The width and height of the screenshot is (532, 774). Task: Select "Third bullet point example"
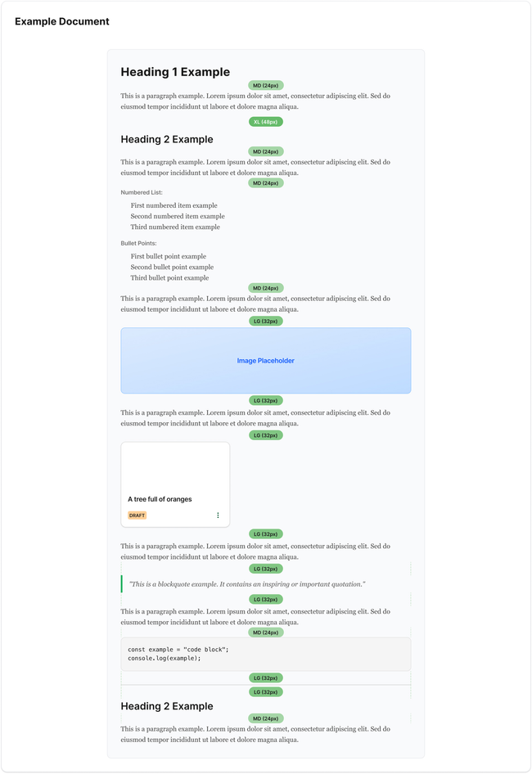[169, 277]
